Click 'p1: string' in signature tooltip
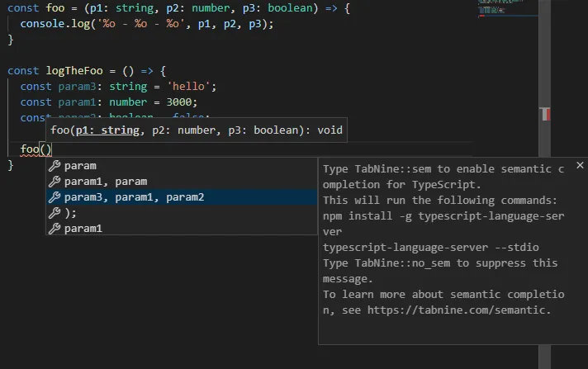The image size is (588, 369). (x=107, y=130)
